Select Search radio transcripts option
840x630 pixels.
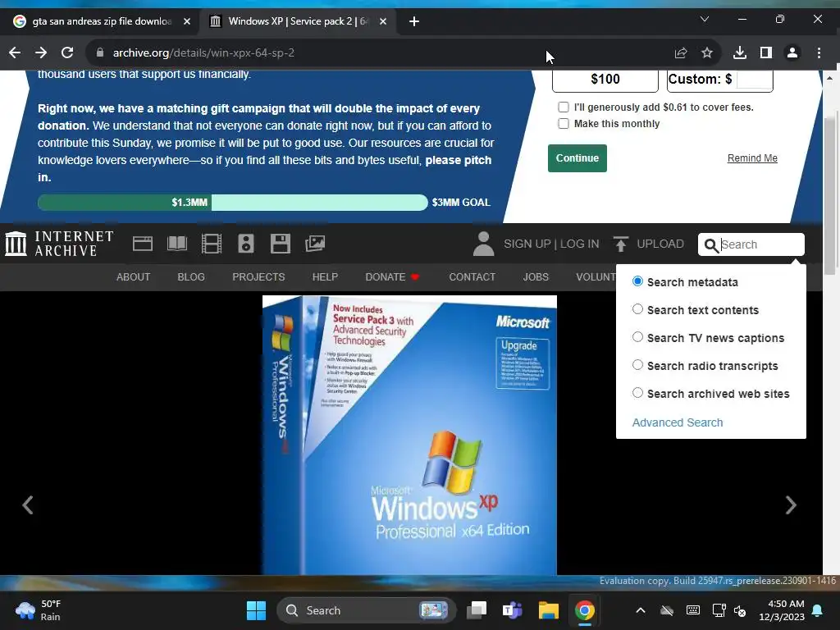point(637,365)
